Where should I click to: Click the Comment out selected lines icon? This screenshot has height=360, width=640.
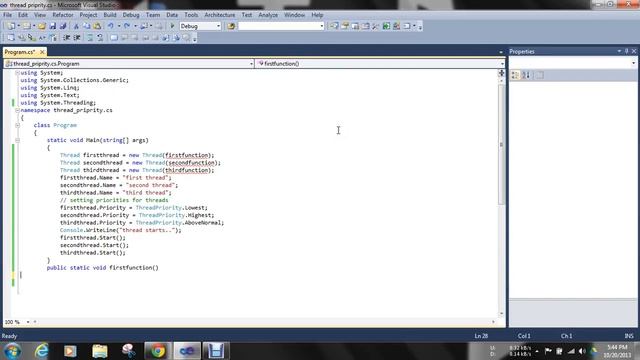90,38
